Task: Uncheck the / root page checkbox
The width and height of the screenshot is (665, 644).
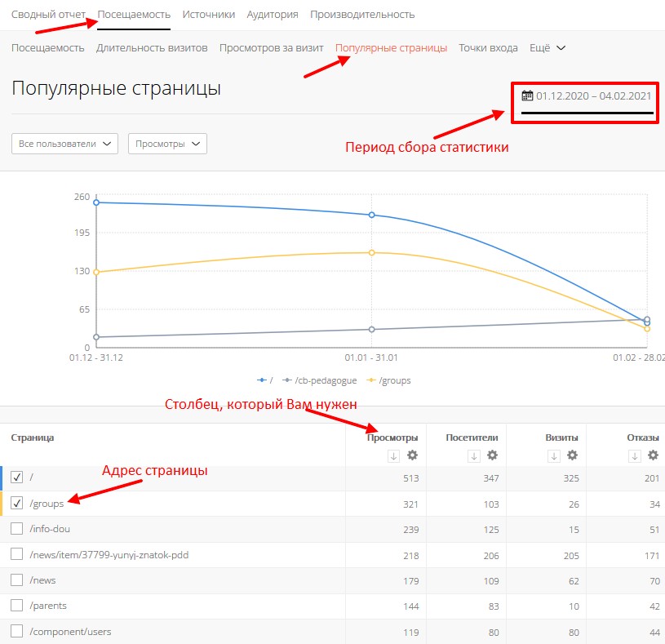Action: (16, 477)
